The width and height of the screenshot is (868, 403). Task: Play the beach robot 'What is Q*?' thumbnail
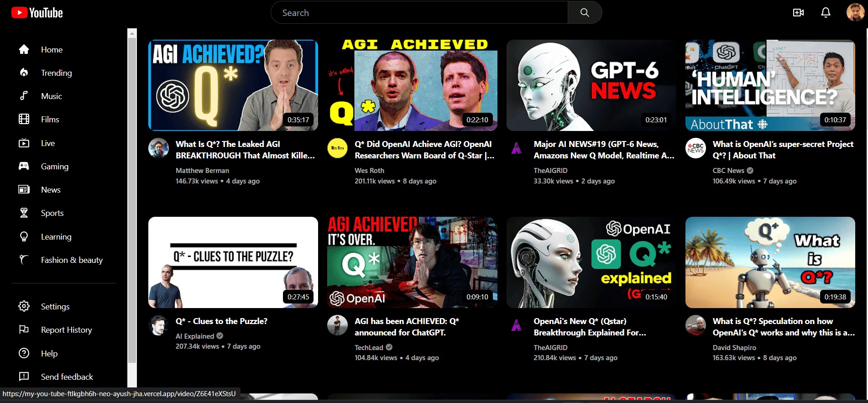pos(770,262)
